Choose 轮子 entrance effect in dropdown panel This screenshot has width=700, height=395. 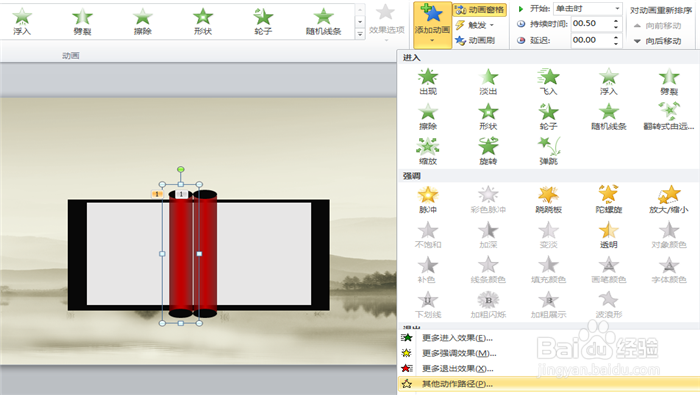pyautogui.click(x=548, y=116)
